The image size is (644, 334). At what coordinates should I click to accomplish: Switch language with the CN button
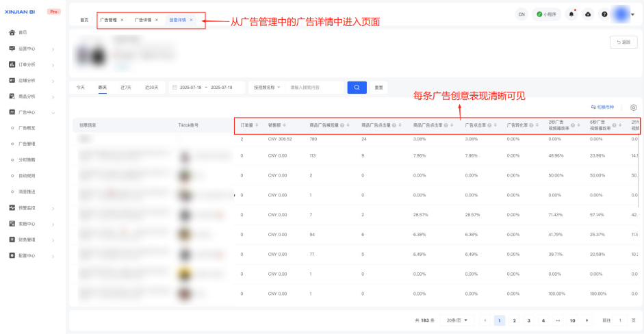pyautogui.click(x=521, y=14)
